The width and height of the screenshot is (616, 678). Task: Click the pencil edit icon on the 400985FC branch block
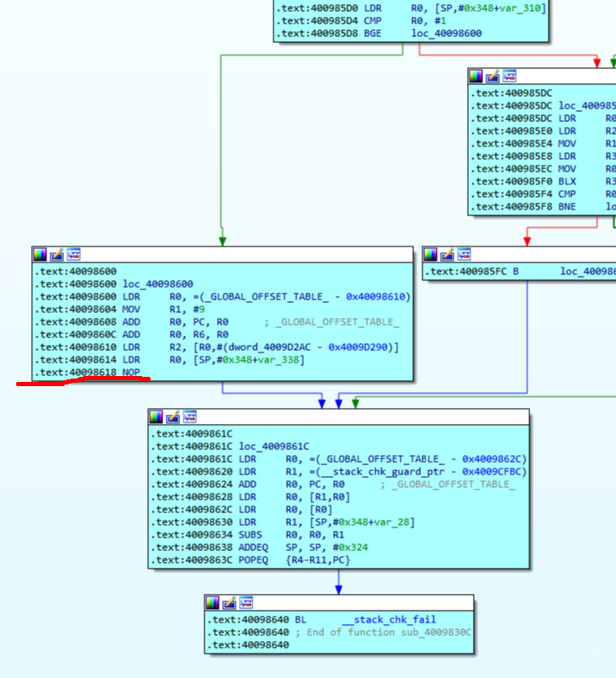click(448, 255)
